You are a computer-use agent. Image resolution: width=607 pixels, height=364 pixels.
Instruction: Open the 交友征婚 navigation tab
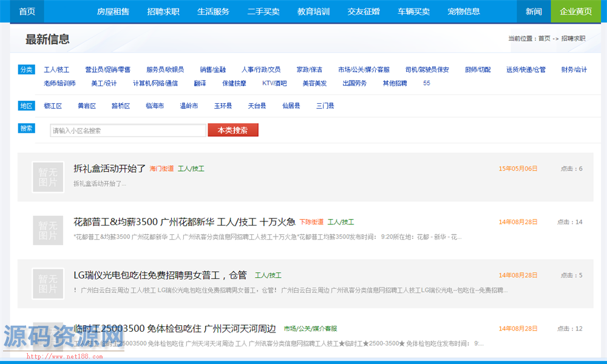click(364, 12)
